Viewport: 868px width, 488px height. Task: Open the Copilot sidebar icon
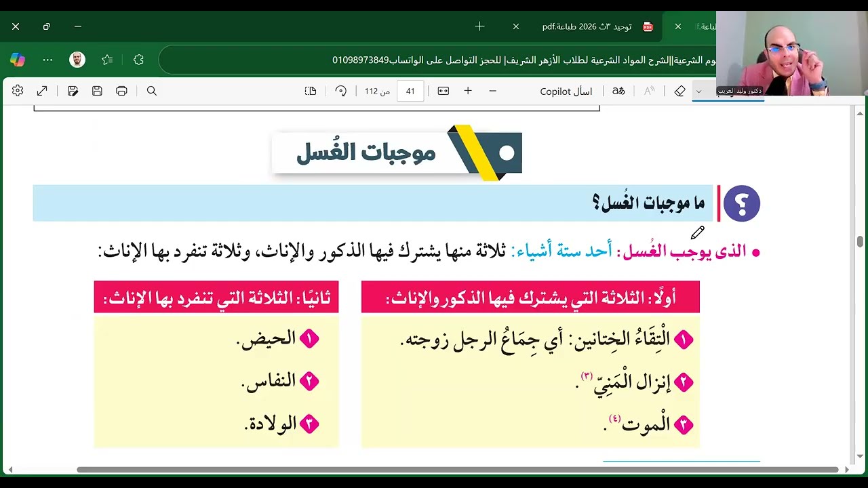pyautogui.click(x=18, y=60)
